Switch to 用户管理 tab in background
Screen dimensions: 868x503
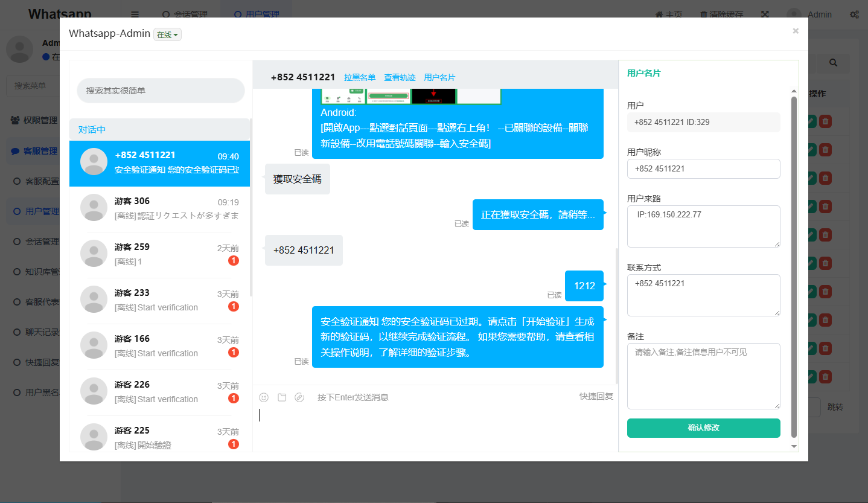(257, 14)
